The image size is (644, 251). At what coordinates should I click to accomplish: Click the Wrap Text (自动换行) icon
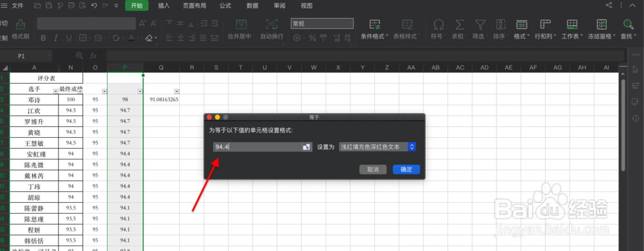272,24
